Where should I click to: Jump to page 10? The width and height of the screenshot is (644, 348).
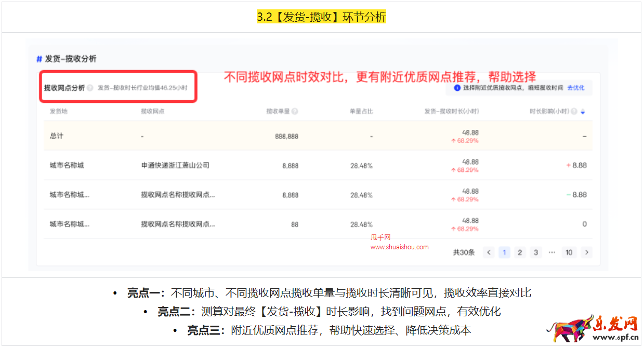pyautogui.click(x=569, y=252)
